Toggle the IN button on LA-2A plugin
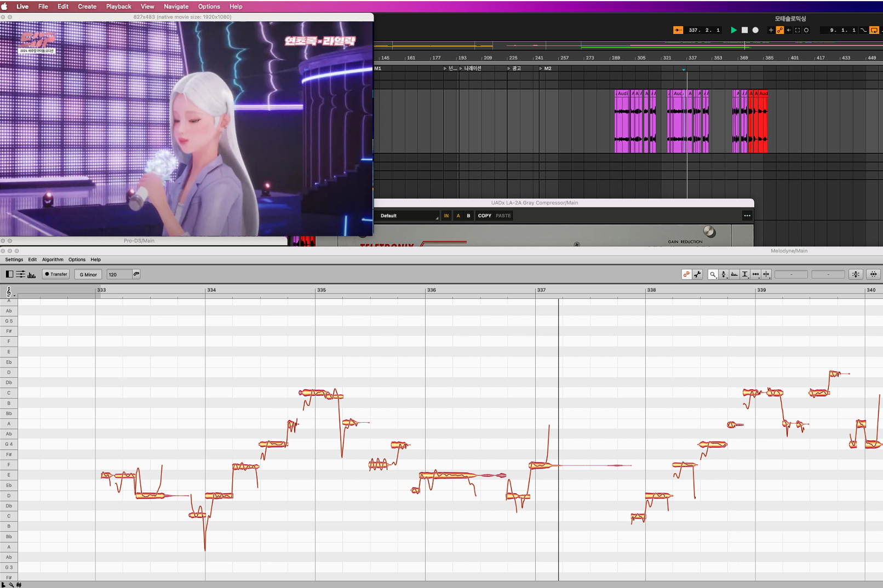This screenshot has width=883, height=588. pyautogui.click(x=446, y=216)
